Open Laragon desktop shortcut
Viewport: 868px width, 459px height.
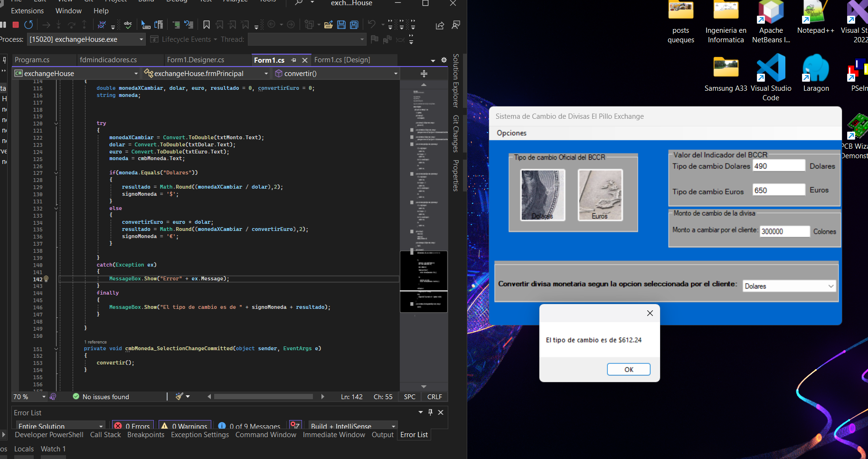[816, 73]
